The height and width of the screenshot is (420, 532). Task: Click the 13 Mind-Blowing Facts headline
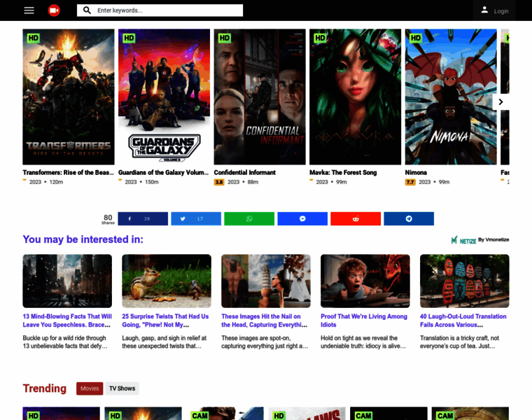(x=67, y=321)
